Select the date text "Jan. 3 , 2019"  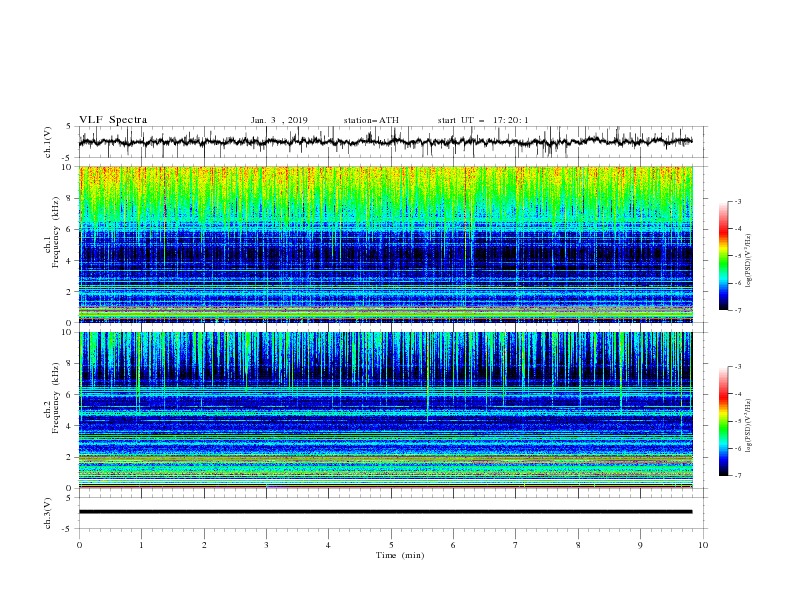pyautogui.click(x=279, y=120)
